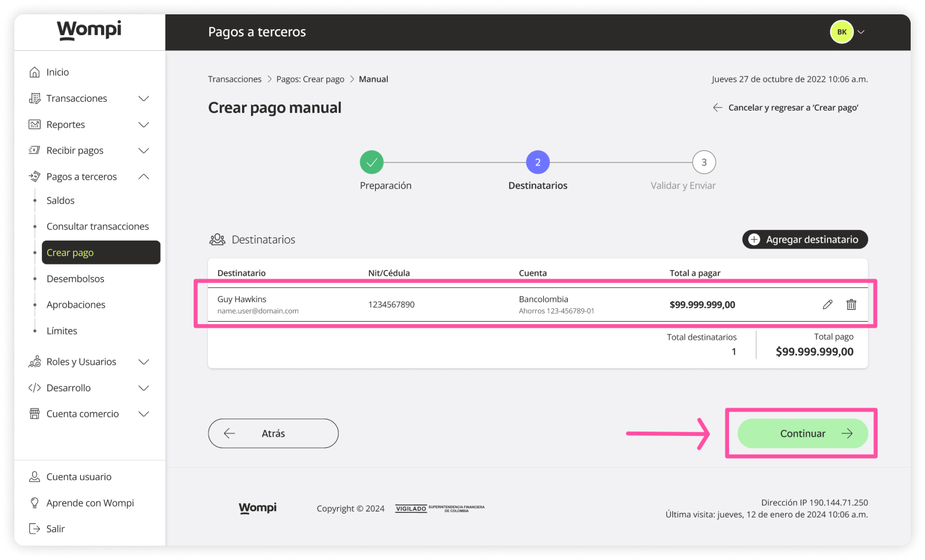Select the Recibir pagos sidebar icon

pyautogui.click(x=35, y=150)
